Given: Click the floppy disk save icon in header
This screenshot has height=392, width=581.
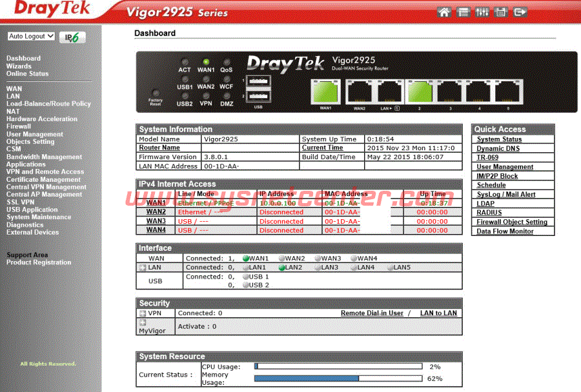Looking at the screenshot, I should [501, 12].
